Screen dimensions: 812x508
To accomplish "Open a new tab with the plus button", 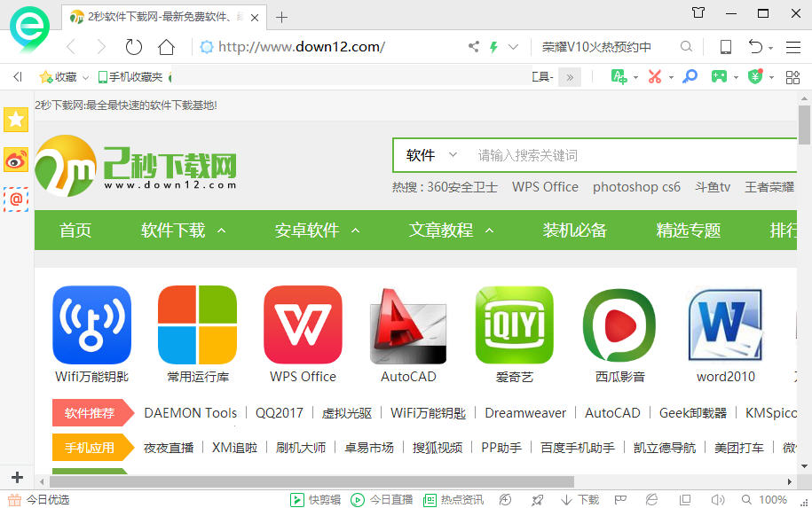I will coord(282,17).
